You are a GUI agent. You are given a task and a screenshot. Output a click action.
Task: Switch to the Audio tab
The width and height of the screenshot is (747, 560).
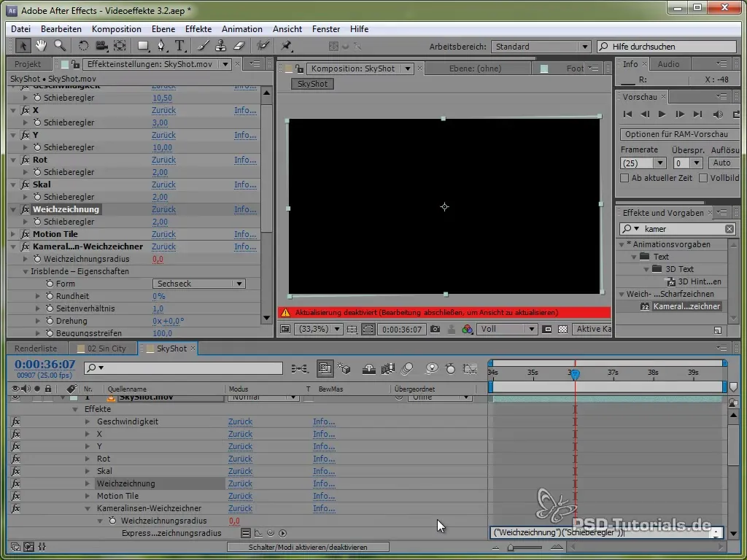click(x=668, y=64)
